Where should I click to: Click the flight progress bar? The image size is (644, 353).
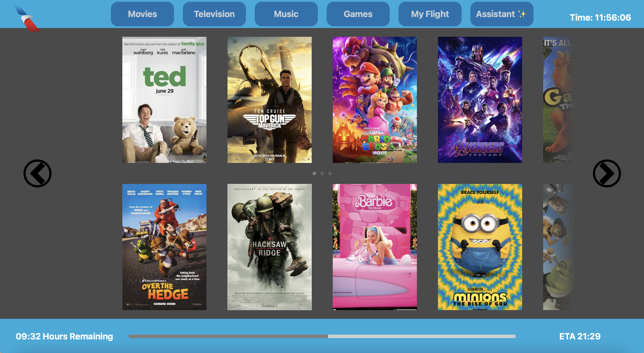[x=322, y=336]
